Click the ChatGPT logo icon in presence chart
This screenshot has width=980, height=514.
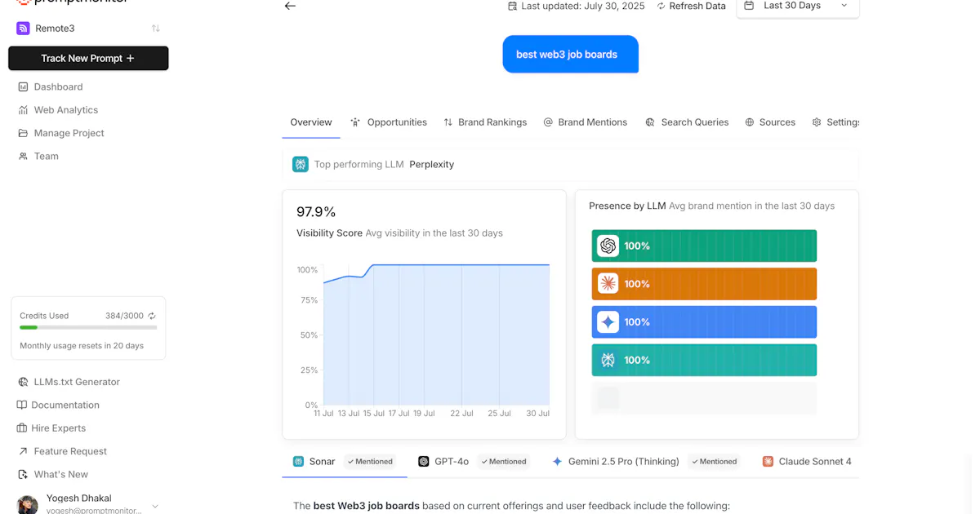pos(608,246)
